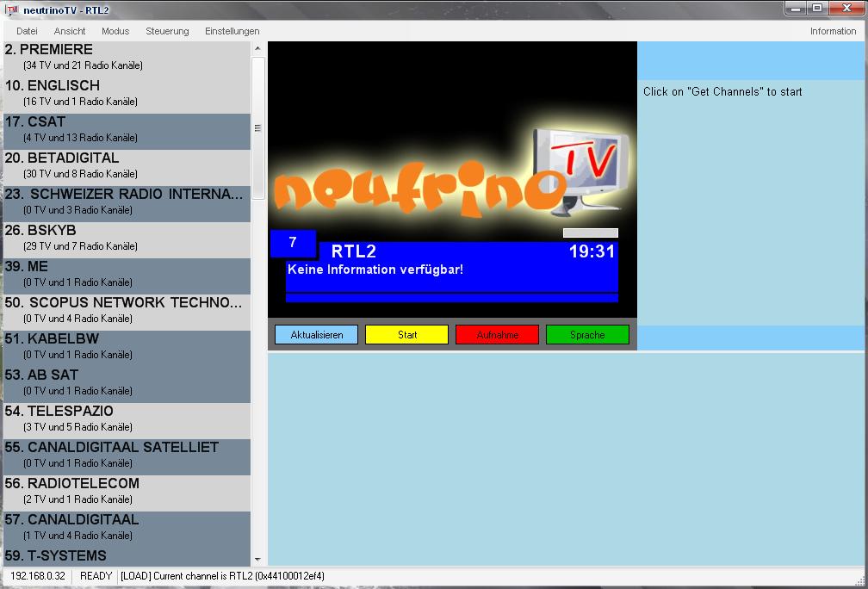Click '[LOAD] Current channel is RTL2' status message
Viewport: 868px width, 589px height.
(x=222, y=576)
